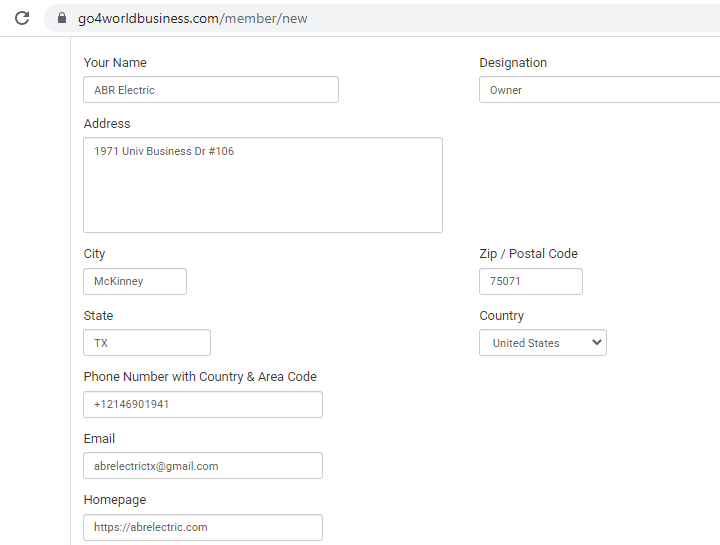Click the Zip / Postal Code input box
The height and width of the screenshot is (545, 720).
tap(530, 282)
